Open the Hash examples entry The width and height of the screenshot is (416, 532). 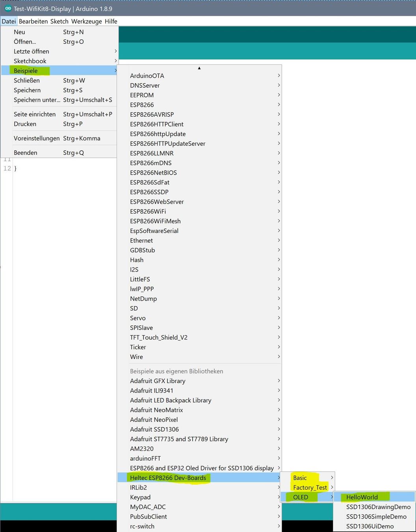(200, 260)
